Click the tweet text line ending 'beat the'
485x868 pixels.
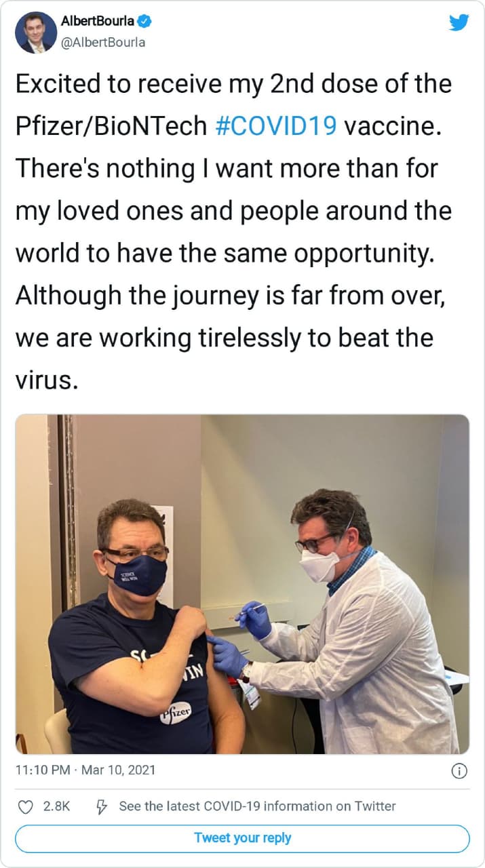tap(224, 338)
